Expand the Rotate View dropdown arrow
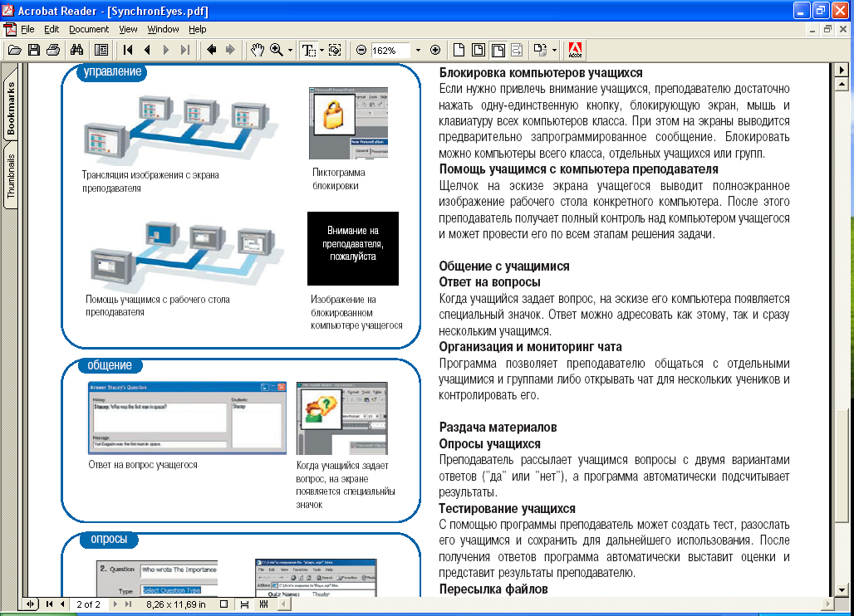 coord(554,50)
